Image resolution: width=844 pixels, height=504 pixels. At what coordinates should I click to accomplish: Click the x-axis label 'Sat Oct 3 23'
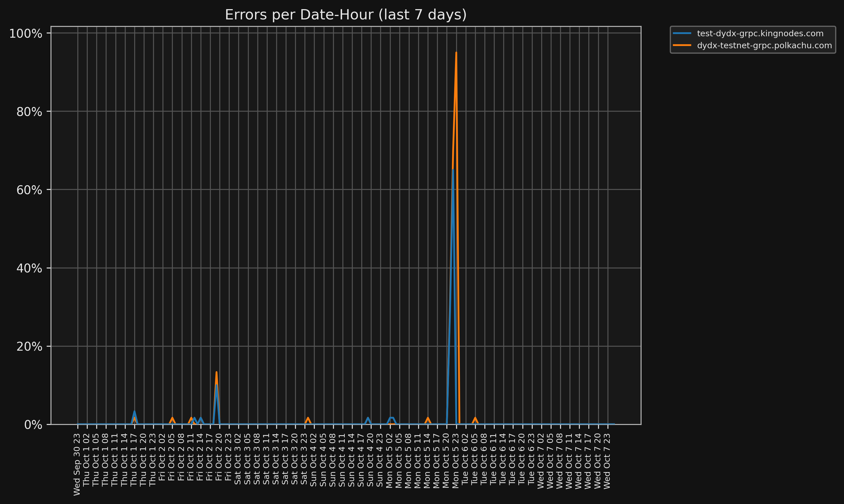tap(304, 459)
